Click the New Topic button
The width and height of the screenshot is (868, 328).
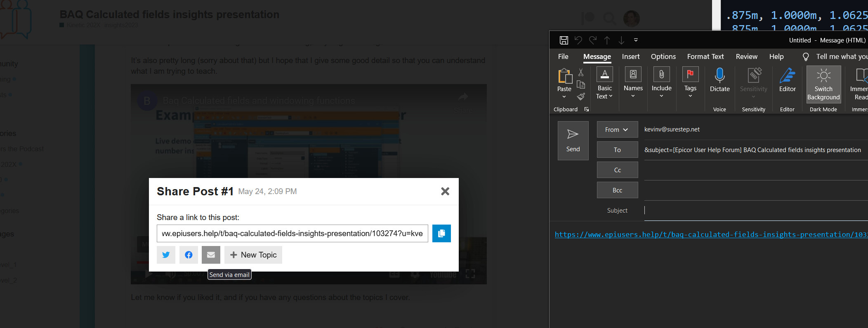pos(253,255)
